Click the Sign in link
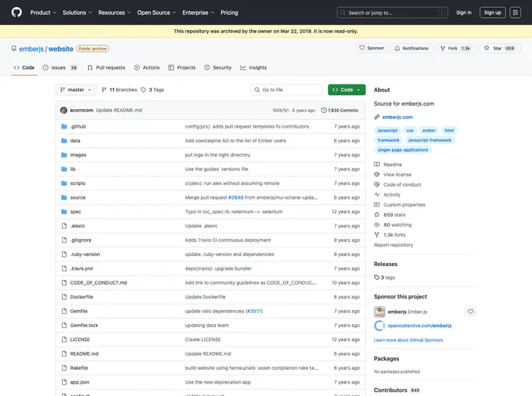The height and width of the screenshot is (396, 532). pyautogui.click(x=464, y=12)
